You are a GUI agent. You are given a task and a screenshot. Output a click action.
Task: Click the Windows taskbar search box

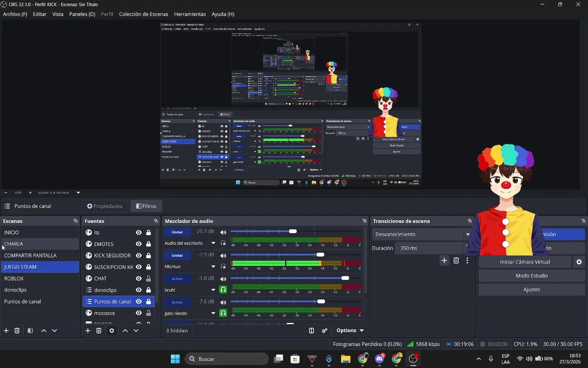(227, 359)
